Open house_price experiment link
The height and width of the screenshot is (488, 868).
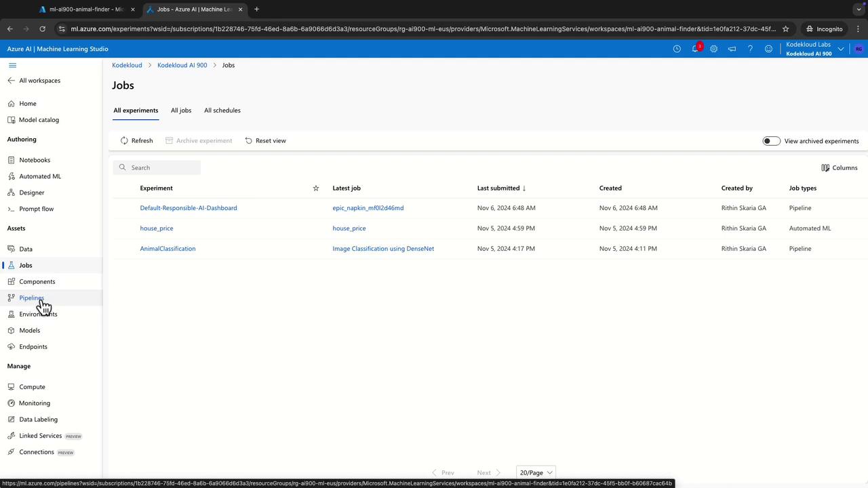pyautogui.click(x=157, y=228)
